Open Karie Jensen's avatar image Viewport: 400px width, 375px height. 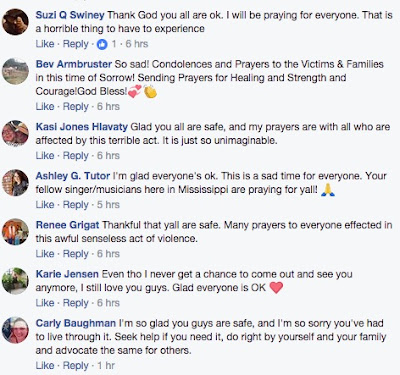(15, 281)
